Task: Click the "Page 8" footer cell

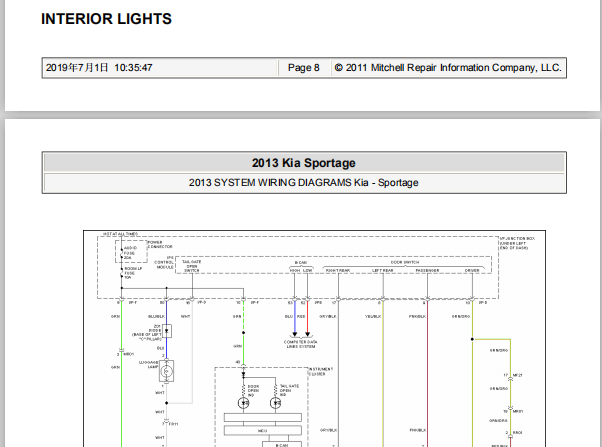Action: pyautogui.click(x=304, y=68)
